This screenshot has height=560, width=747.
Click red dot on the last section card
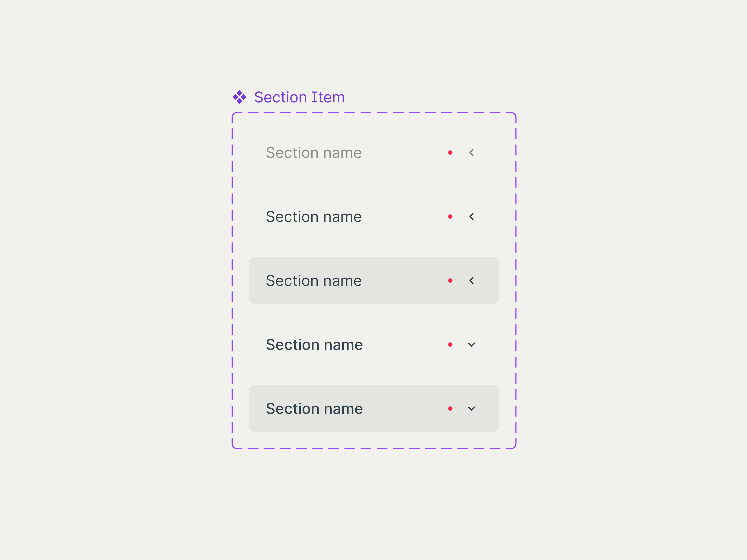pyautogui.click(x=450, y=409)
